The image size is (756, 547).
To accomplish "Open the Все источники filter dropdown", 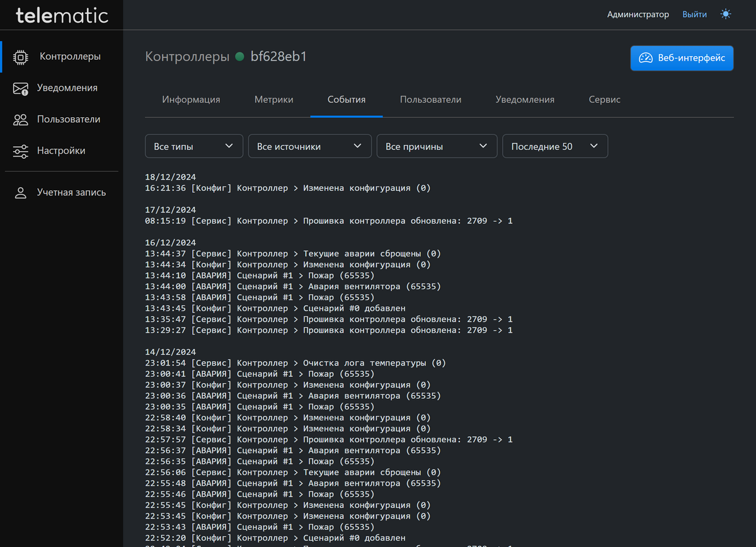I will click(x=309, y=146).
